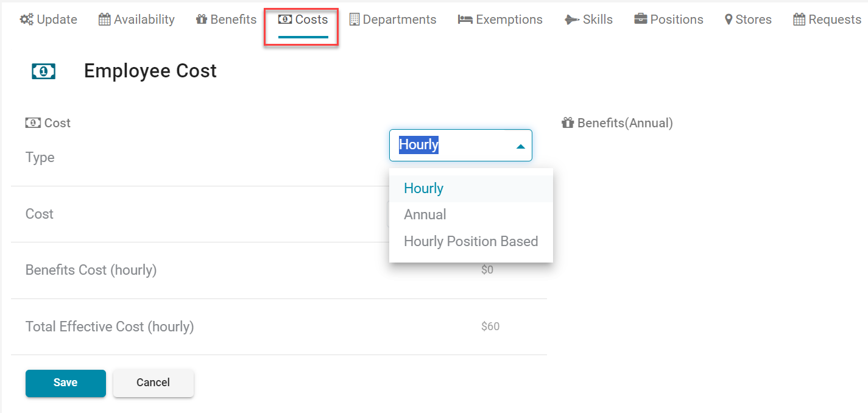Click the building icon beside Departments
The image size is (868, 413).
click(x=355, y=19)
